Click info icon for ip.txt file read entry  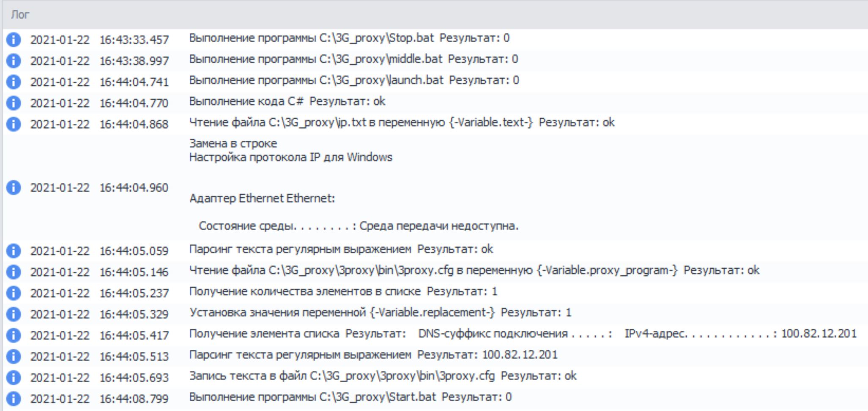(x=14, y=124)
